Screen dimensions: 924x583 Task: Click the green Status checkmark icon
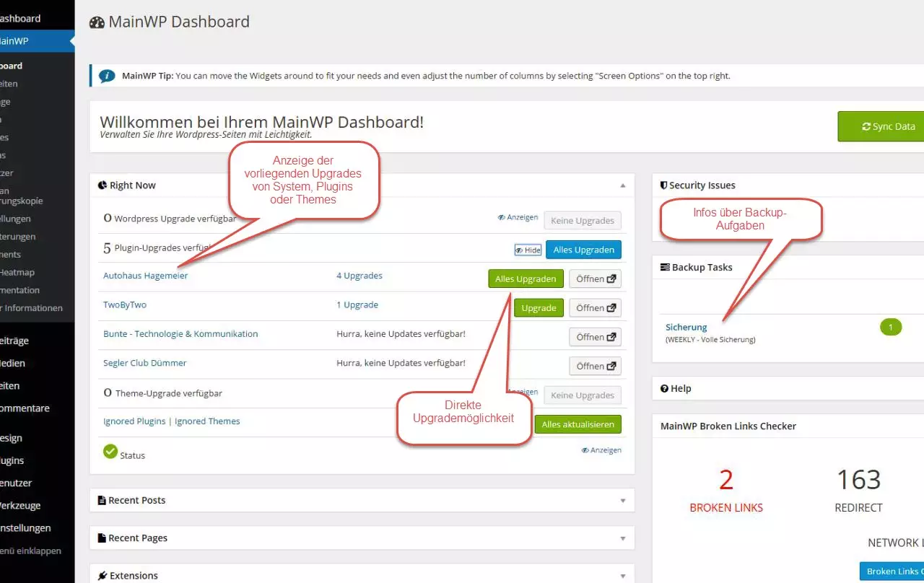click(110, 451)
